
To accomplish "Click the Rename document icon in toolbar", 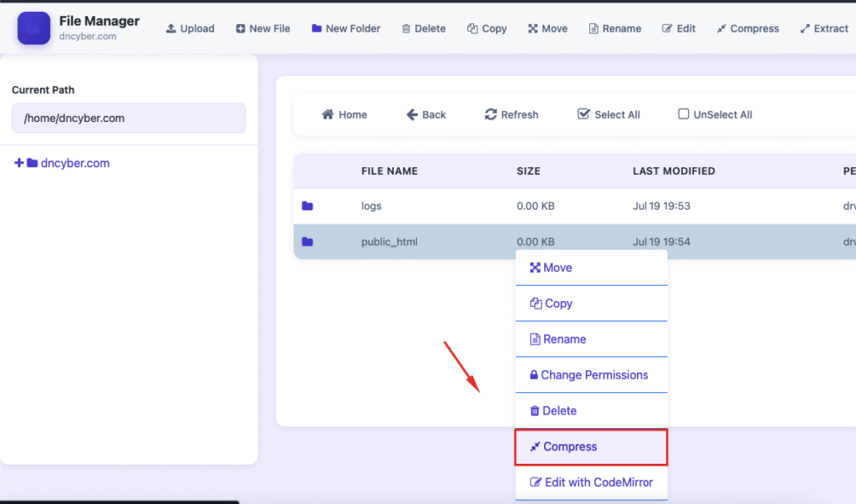I will coord(594,28).
